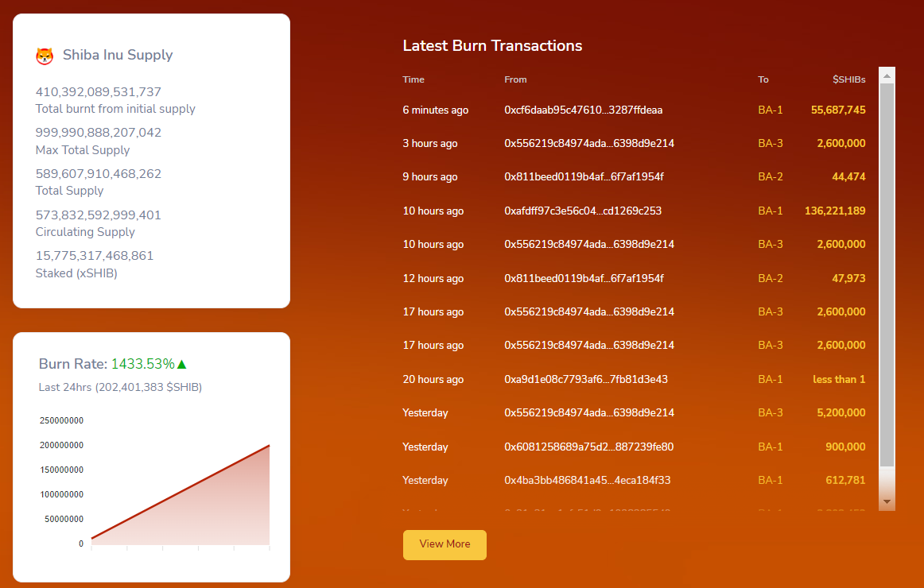The width and height of the screenshot is (924, 588).
Task: Open address 0x6081258689a75d2...887239fe80
Action: tap(588, 447)
